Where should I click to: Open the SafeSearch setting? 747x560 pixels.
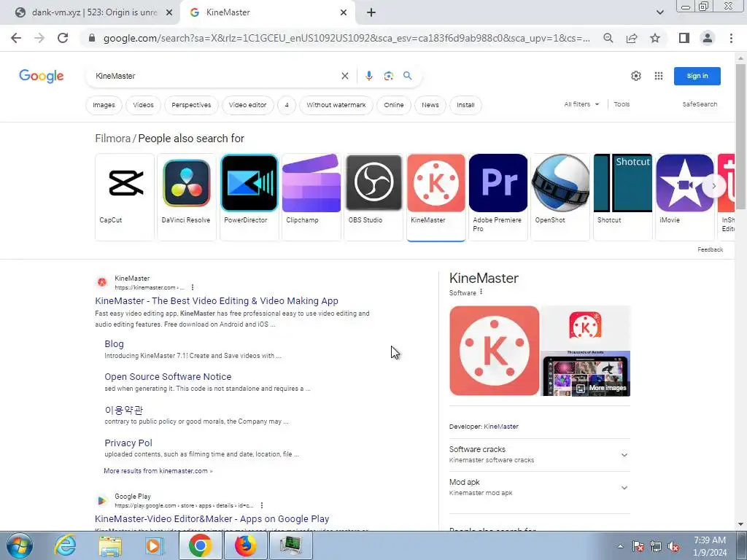coord(700,104)
